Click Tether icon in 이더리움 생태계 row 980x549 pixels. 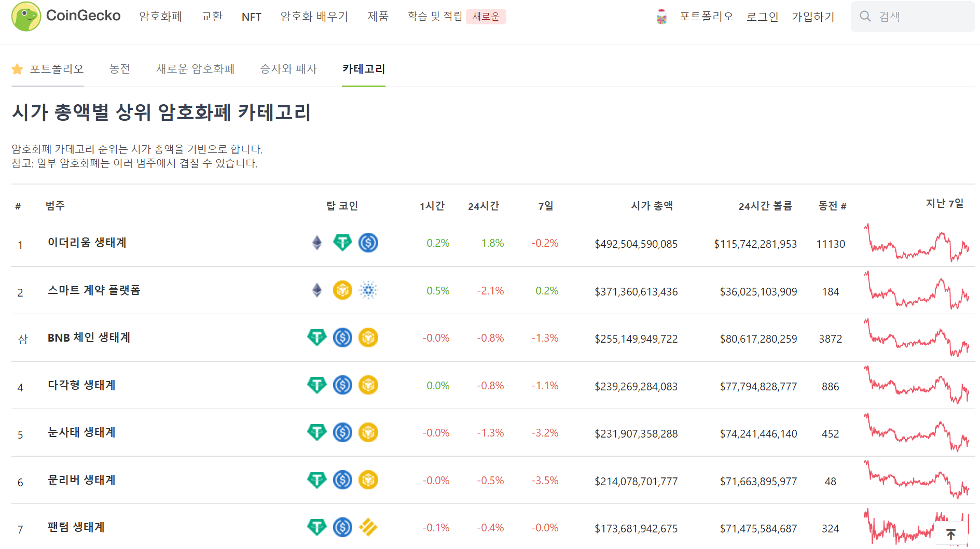point(342,243)
